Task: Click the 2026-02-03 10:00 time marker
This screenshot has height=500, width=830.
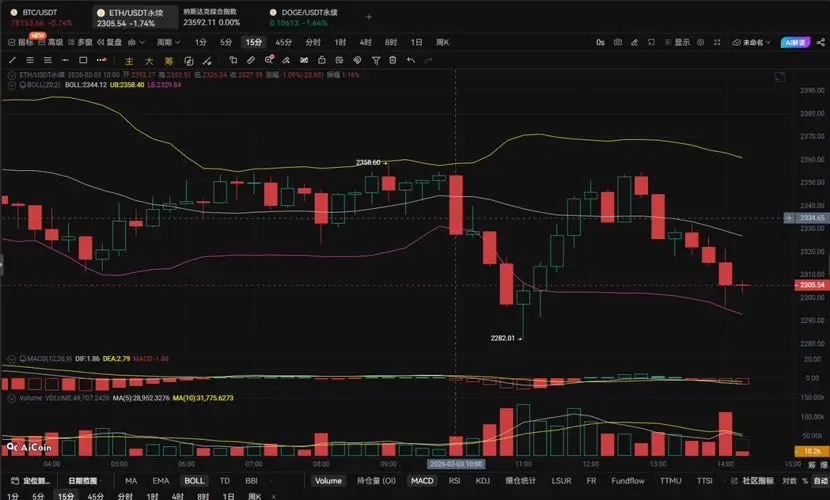Action: click(456, 464)
